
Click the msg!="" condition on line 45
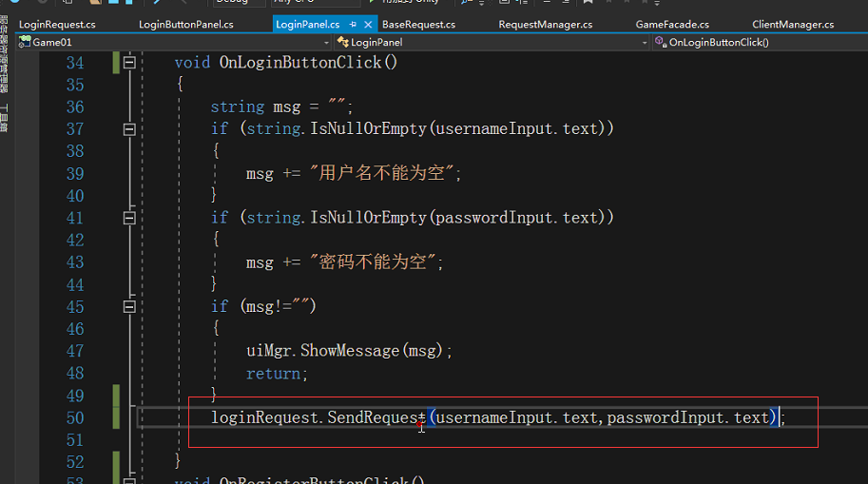(278, 306)
